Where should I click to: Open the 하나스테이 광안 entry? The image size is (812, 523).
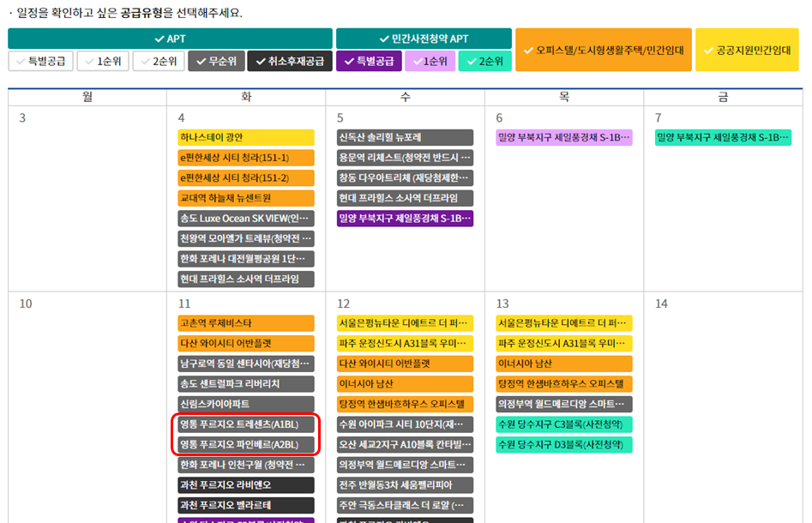point(246,137)
